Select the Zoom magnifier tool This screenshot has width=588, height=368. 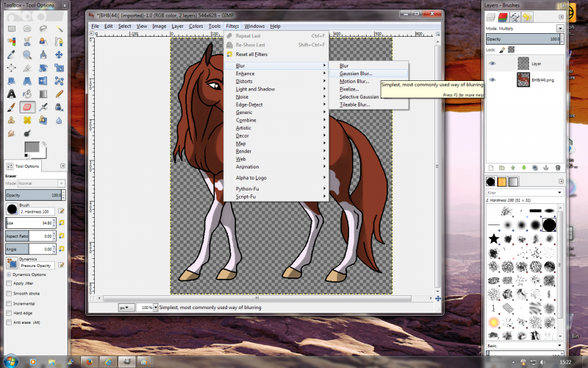27,54
